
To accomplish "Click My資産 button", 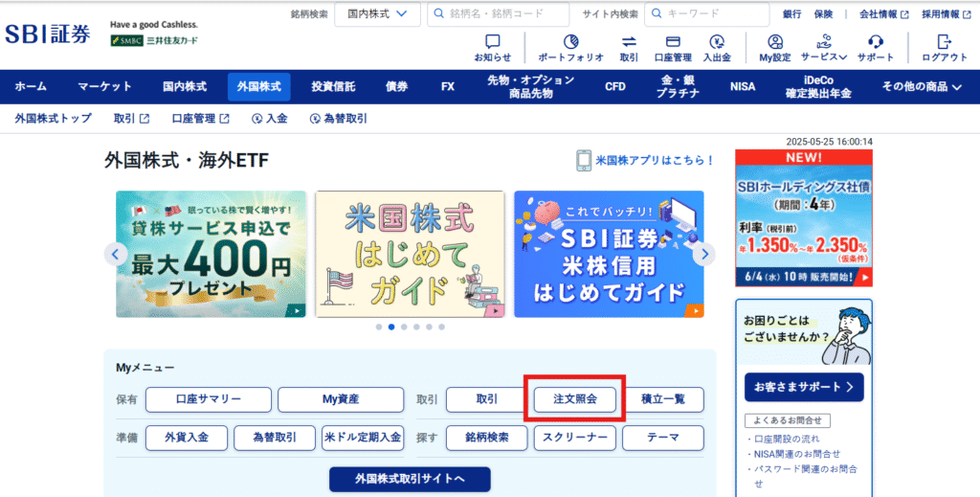I will [341, 399].
